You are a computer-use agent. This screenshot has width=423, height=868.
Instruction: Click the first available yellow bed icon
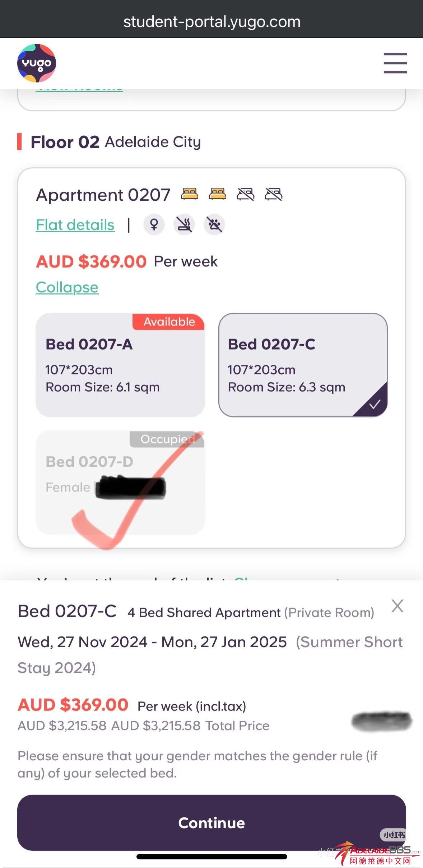pyautogui.click(x=189, y=194)
